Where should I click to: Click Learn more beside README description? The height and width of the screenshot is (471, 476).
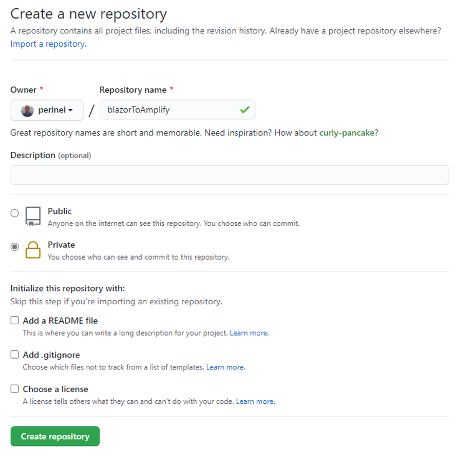pos(249,332)
